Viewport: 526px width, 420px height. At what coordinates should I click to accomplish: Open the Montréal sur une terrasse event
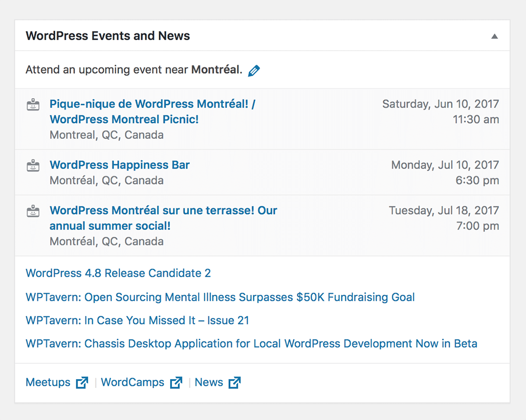[x=163, y=218]
